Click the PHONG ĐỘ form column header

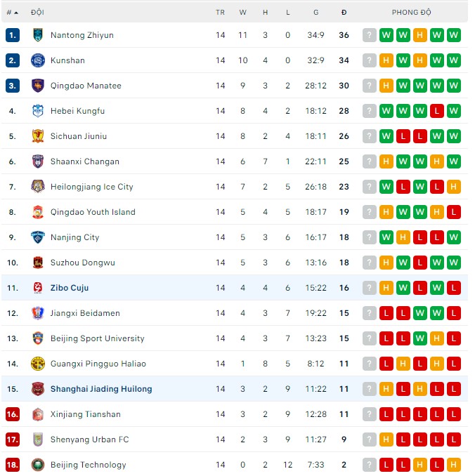point(412,12)
